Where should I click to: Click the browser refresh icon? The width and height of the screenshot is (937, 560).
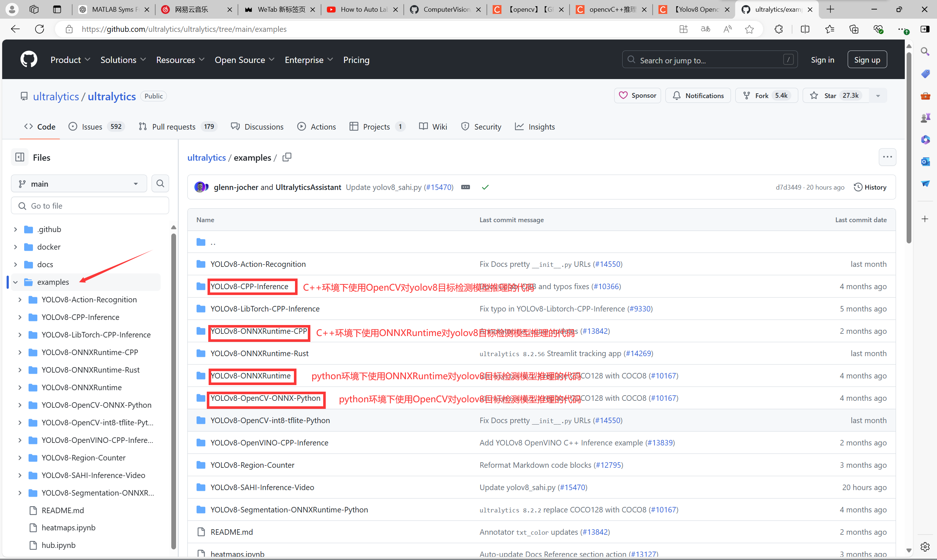click(x=40, y=29)
